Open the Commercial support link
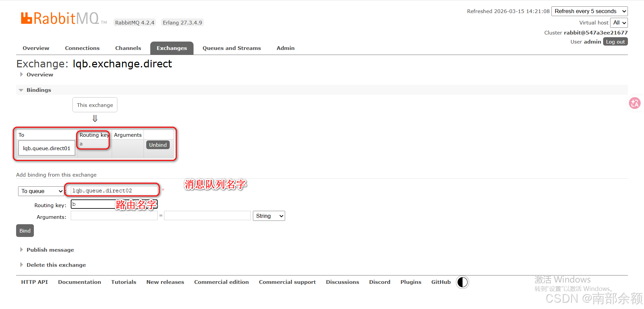Image resolution: width=644 pixels, height=309 pixels. (287, 282)
